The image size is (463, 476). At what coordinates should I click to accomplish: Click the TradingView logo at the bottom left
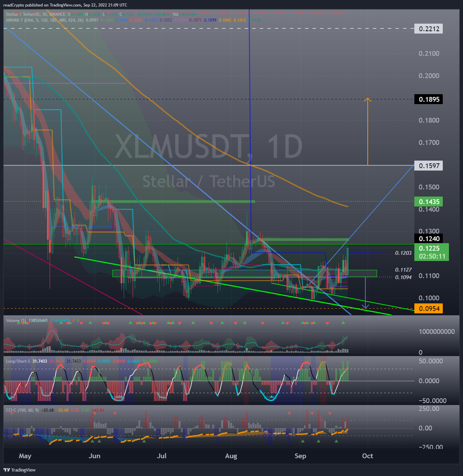pos(20,470)
